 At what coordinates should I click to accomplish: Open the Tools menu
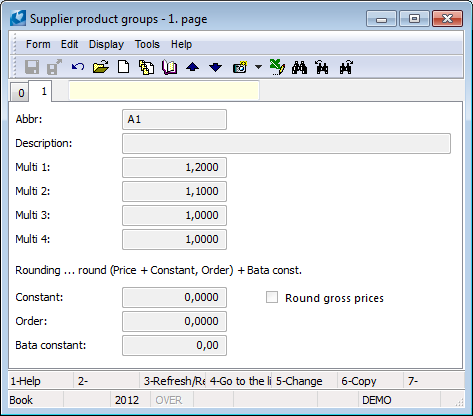147,44
